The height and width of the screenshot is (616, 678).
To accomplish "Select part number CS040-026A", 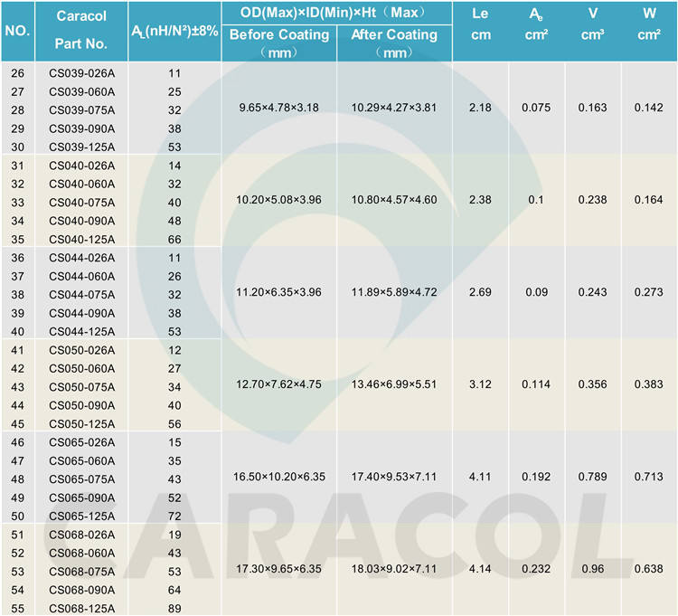I will click(x=81, y=166).
